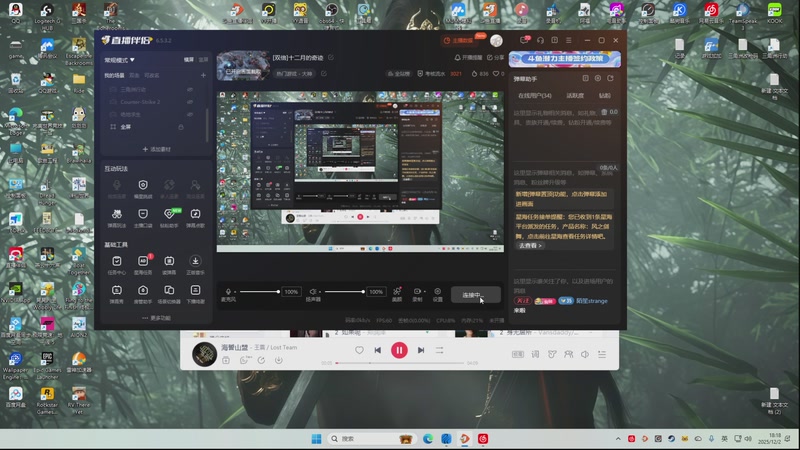
Task: Click the gear icon in 弹幕助手 header
Action: point(598,79)
